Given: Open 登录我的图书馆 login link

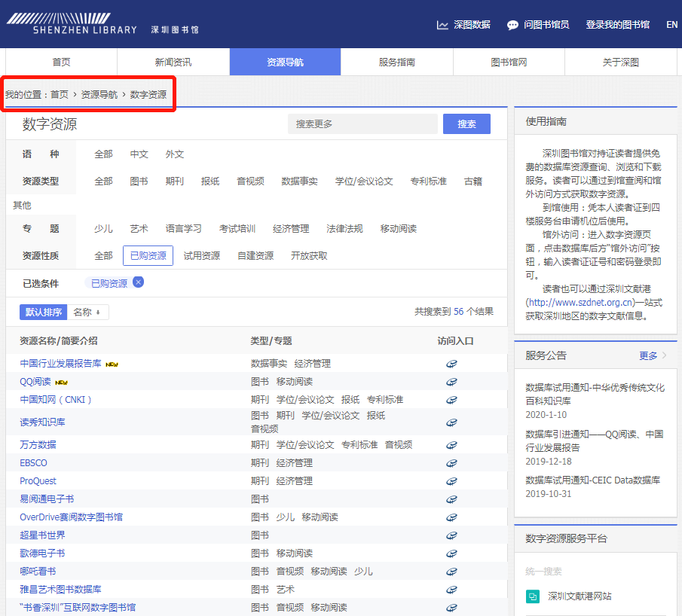Looking at the screenshot, I should coord(618,25).
